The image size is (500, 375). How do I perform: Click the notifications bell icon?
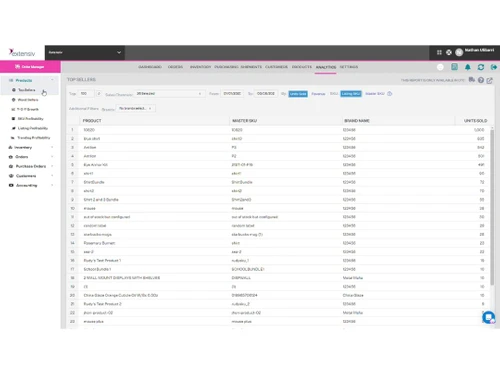(468, 67)
